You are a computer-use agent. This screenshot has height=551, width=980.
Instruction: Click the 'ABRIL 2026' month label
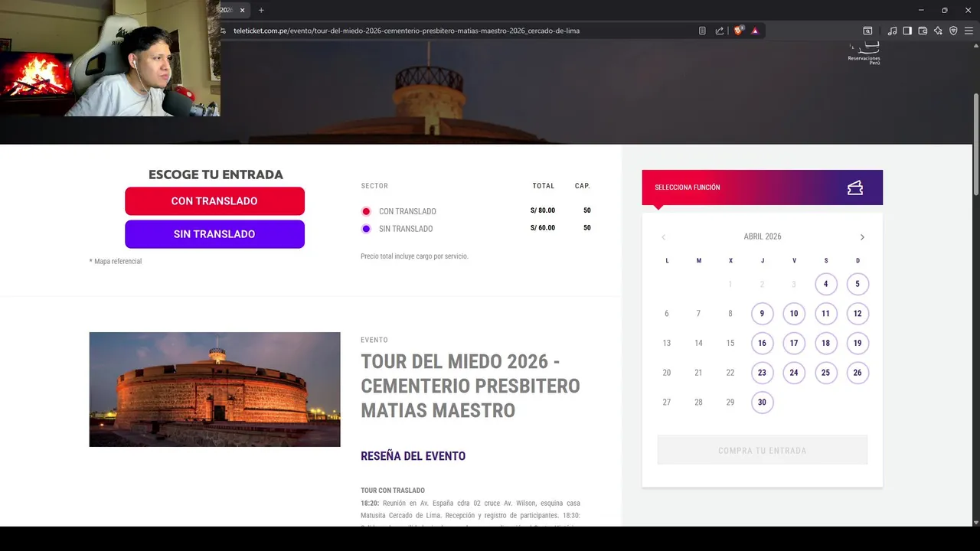coord(763,236)
